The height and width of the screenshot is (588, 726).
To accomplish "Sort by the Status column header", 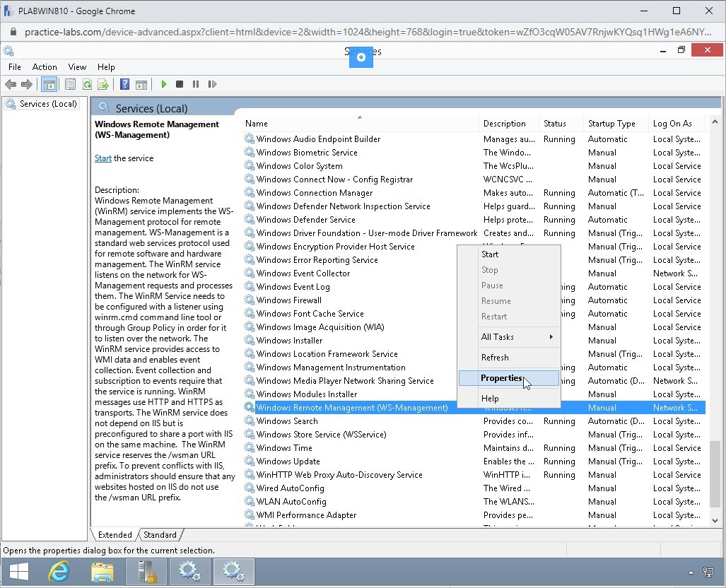I will click(x=561, y=124).
